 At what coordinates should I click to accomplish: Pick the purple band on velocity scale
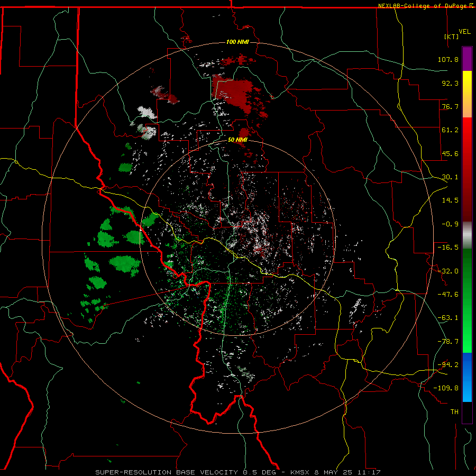[467, 59]
